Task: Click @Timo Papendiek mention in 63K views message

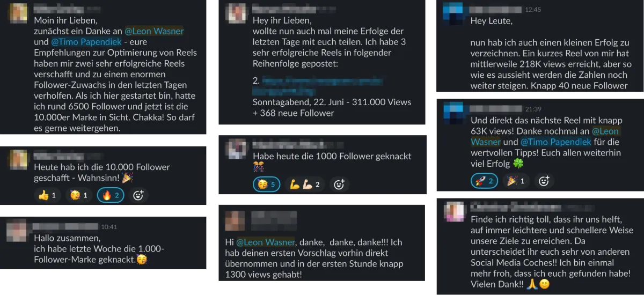Action: (x=556, y=142)
